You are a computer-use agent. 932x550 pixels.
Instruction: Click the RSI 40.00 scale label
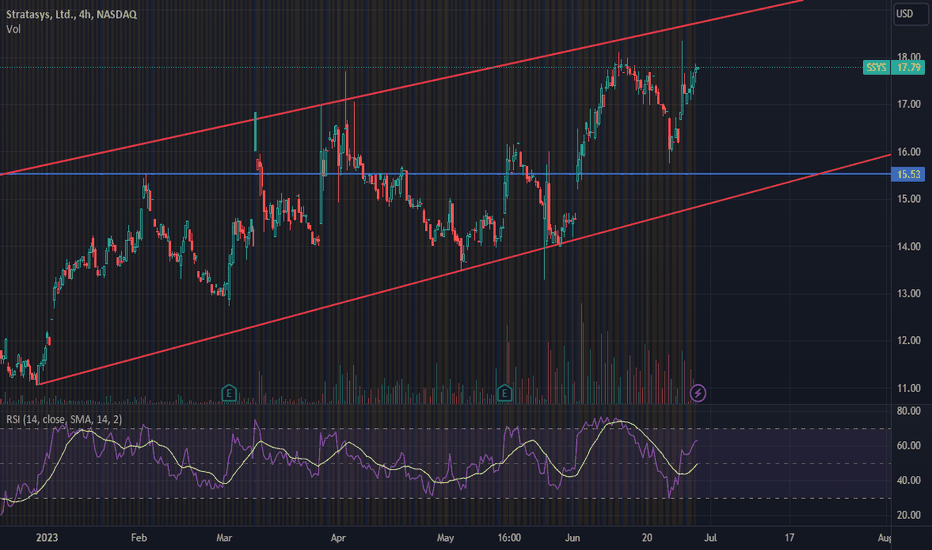click(x=909, y=480)
